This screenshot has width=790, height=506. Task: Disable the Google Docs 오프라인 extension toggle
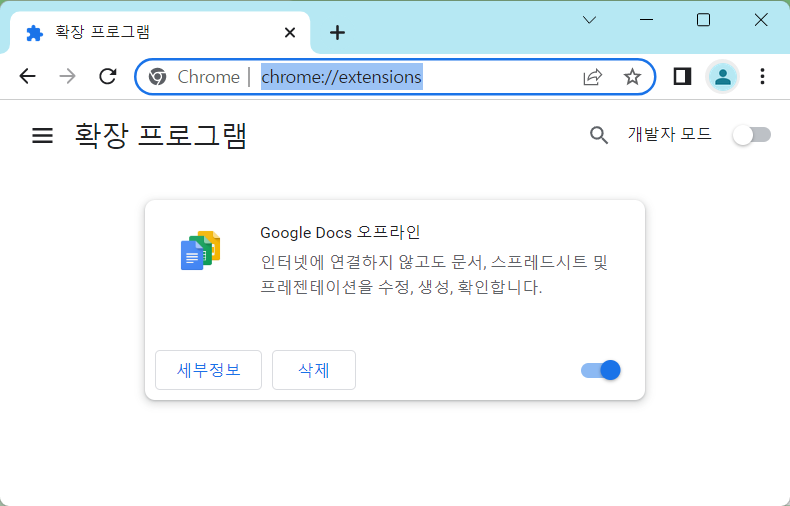[x=601, y=370]
